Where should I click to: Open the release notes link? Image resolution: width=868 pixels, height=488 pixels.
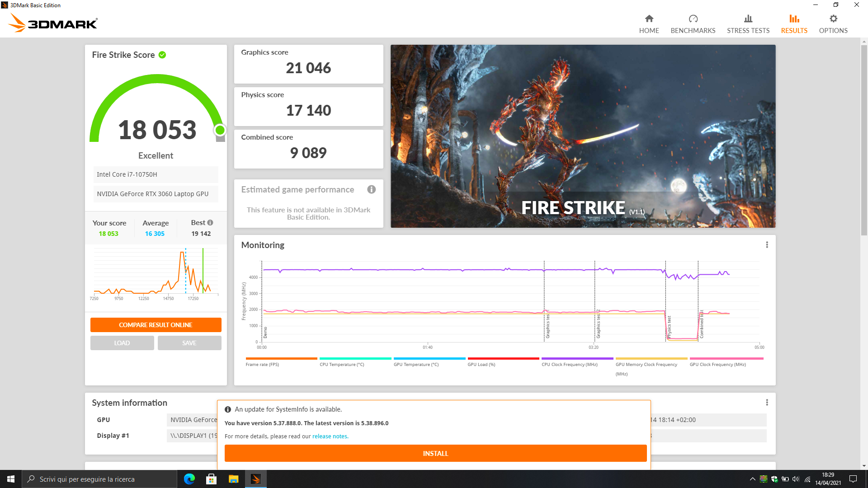tap(330, 436)
